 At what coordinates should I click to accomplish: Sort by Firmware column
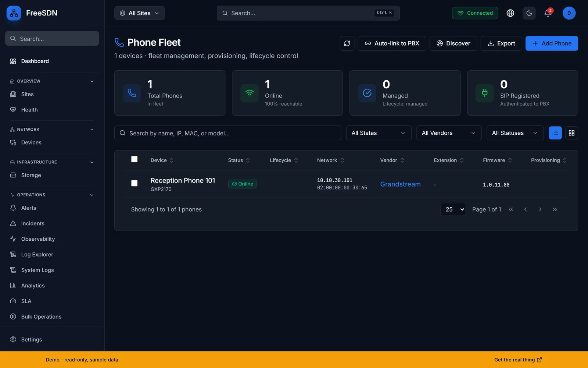498,160
